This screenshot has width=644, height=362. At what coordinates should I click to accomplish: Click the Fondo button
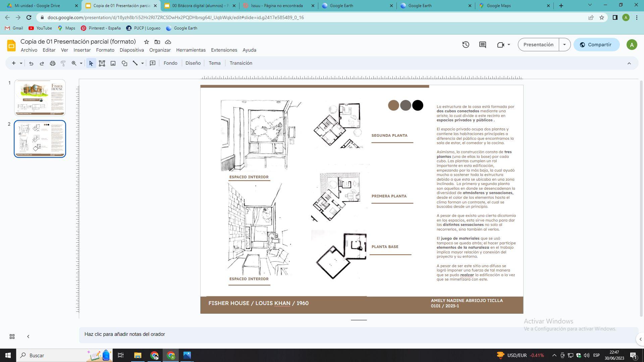click(170, 63)
